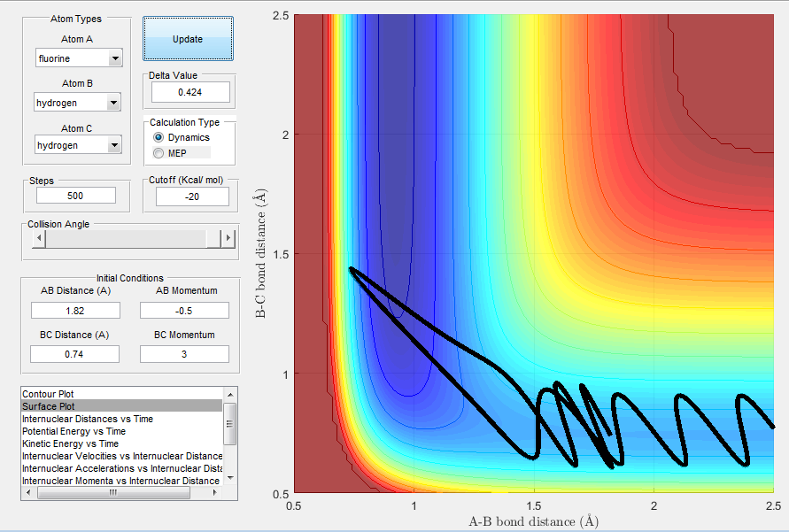Click the Update button
789x532 pixels.
coord(188,39)
